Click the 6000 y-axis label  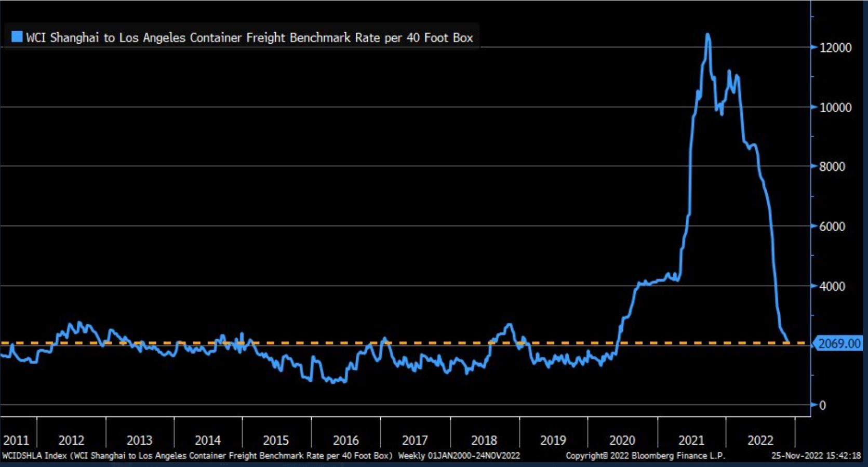pyautogui.click(x=832, y=226)
